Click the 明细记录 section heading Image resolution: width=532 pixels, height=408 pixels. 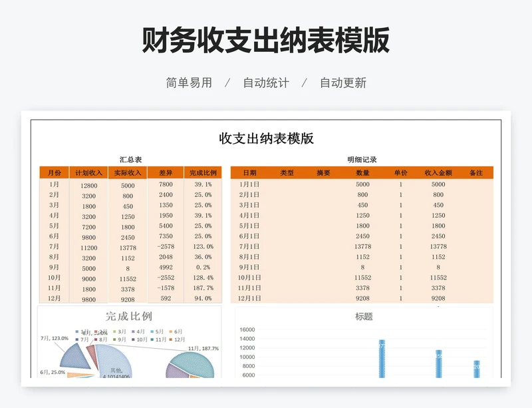click(362, 159)
